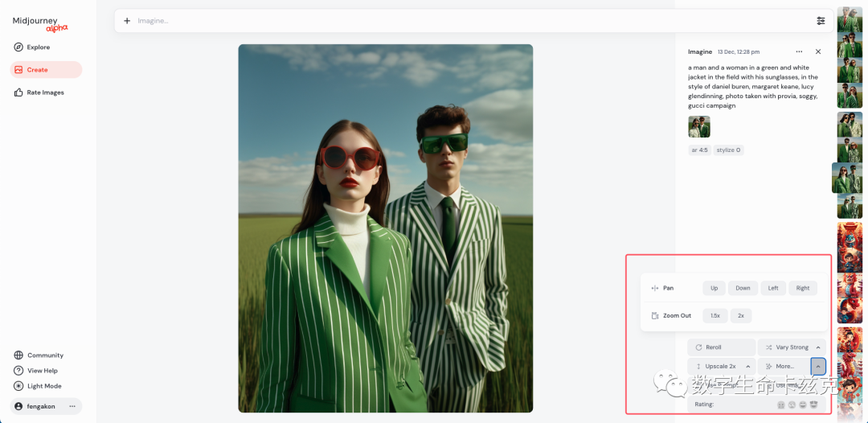The height and width of the screenshot is (423, 868).
Task: Close the image details panel
Action: tap(818, 51)
